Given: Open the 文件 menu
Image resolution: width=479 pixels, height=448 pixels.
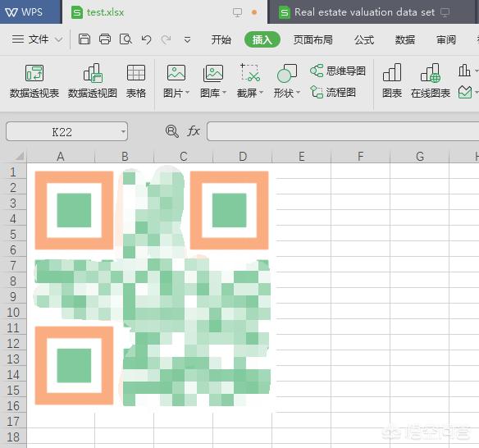Looking at the screenshot, I should point(37,39).
